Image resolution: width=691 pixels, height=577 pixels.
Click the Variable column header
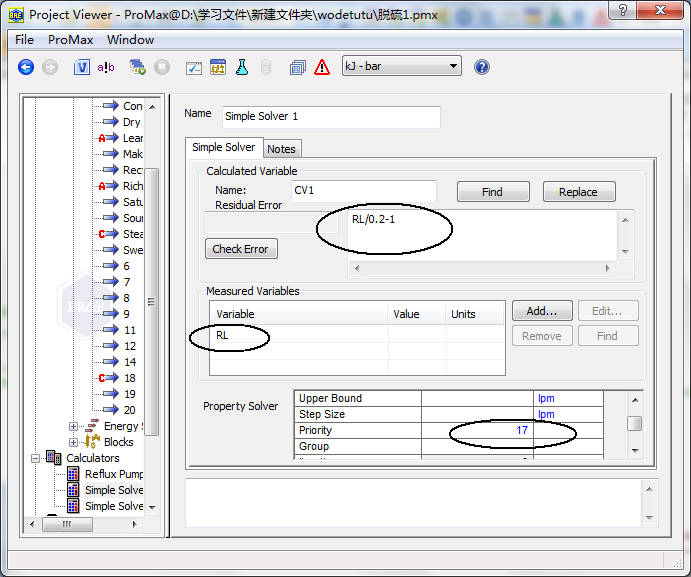coord(299,314)
